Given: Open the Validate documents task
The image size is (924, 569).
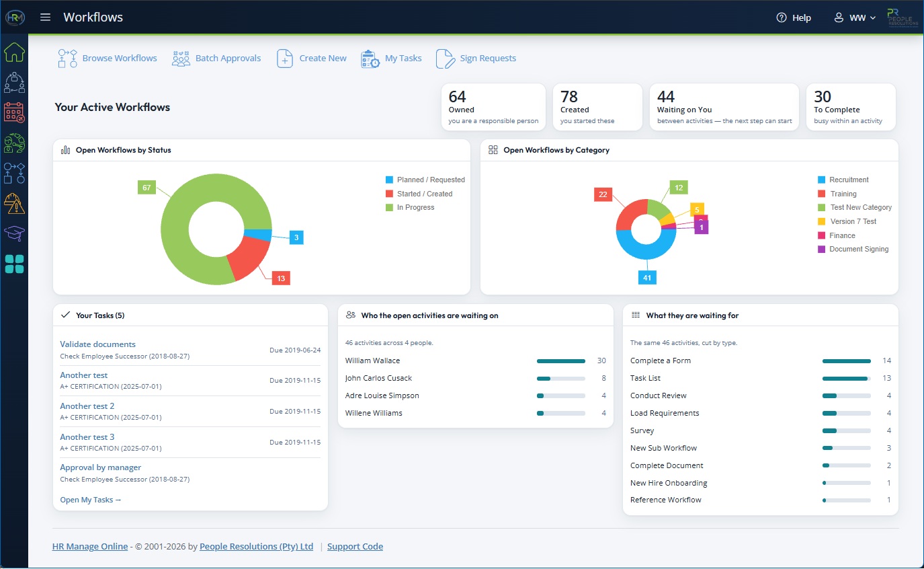Looking at the screenshot, I should 97,344.
